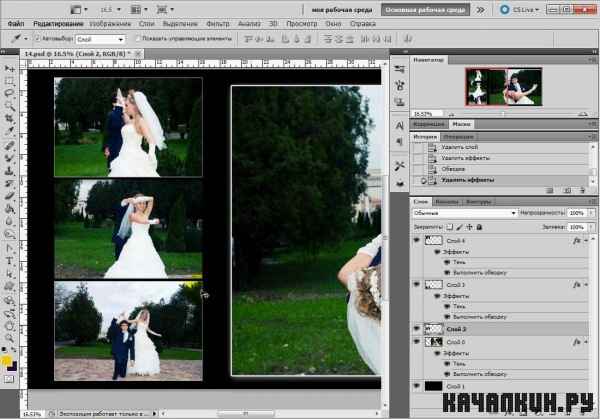
Task: Select the Shape tool
Action: pyautogui.click(x=10, y=286)
